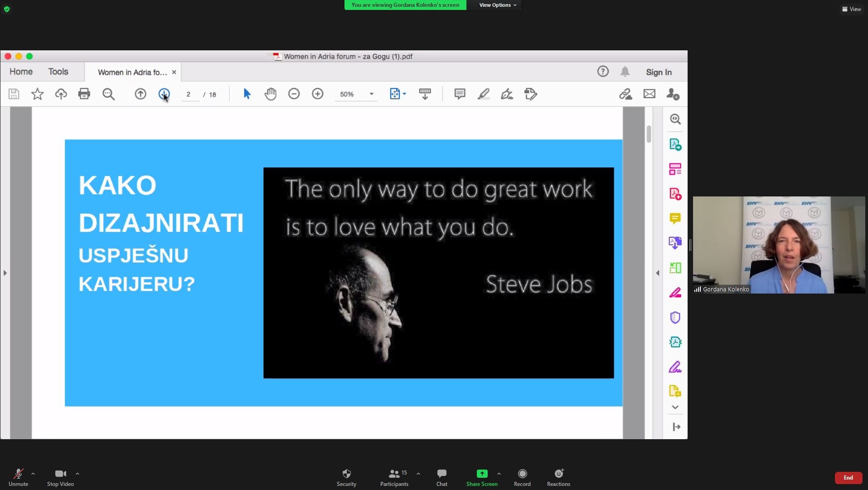This screenshot has width=868, height=490.
Task: Expand audio options caret beside Unmute
Action: click(33, 474)
